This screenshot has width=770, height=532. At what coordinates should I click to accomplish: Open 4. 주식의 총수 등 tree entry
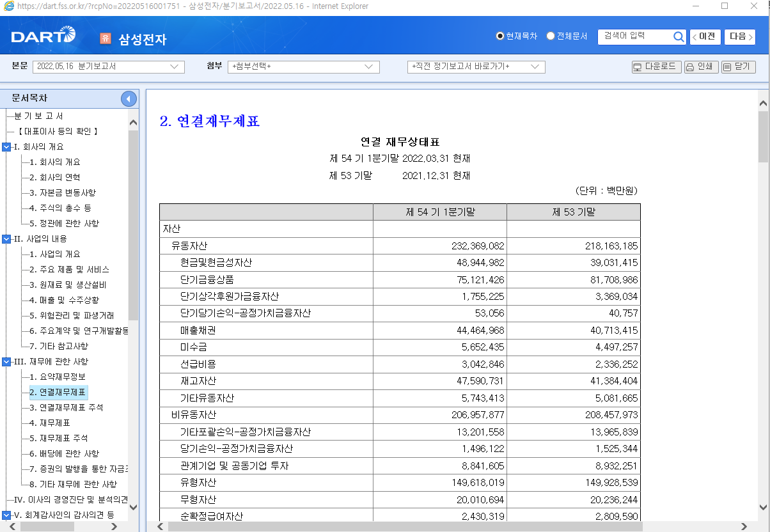[60, 208]
